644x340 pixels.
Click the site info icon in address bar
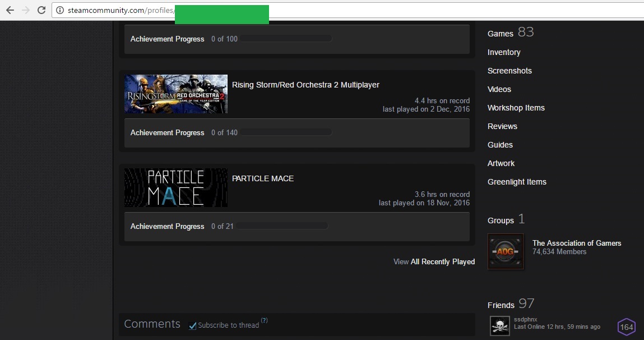tap(59, 10)
